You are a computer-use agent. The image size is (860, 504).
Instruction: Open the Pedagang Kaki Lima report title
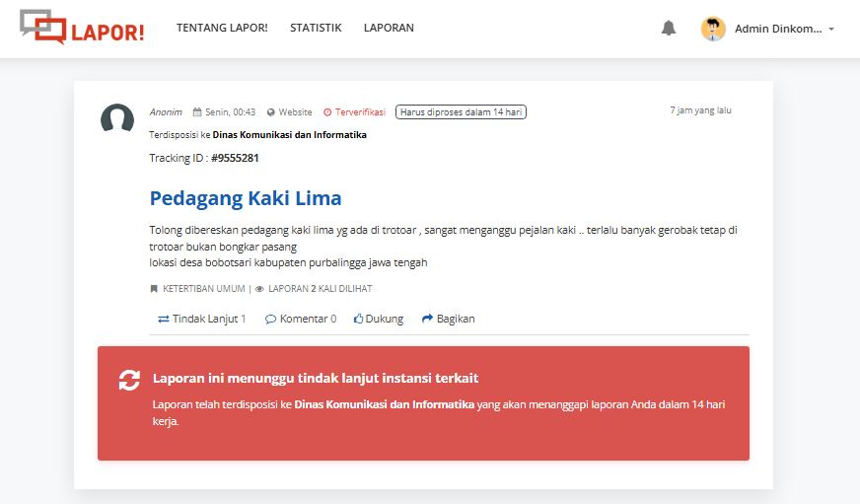click(246, 198)
